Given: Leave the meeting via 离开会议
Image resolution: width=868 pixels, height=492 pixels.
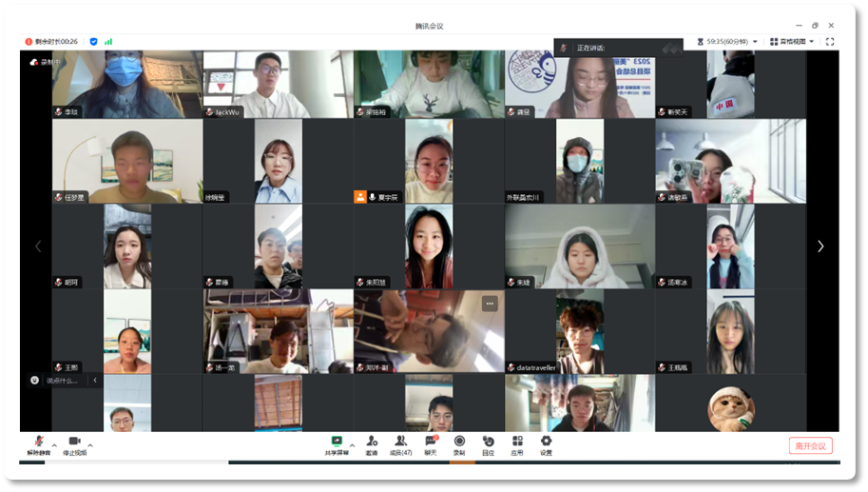Looking at the screenshot, I should [810, 445].
